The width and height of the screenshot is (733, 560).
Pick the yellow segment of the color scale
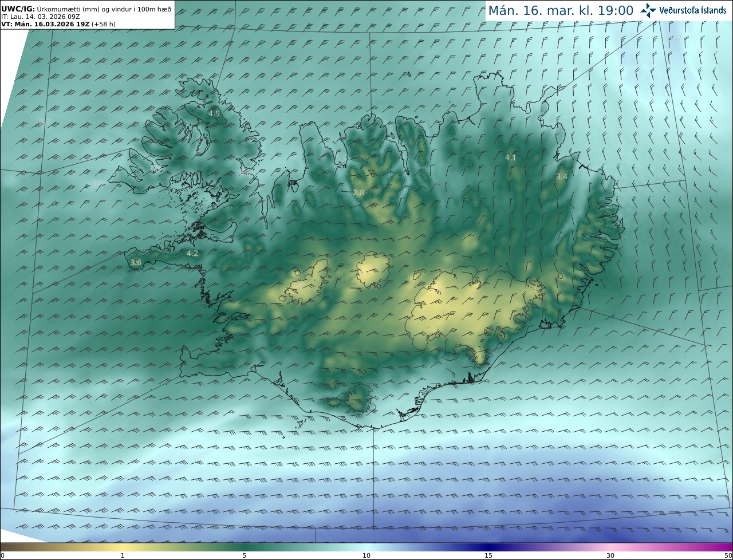(122, 547)
